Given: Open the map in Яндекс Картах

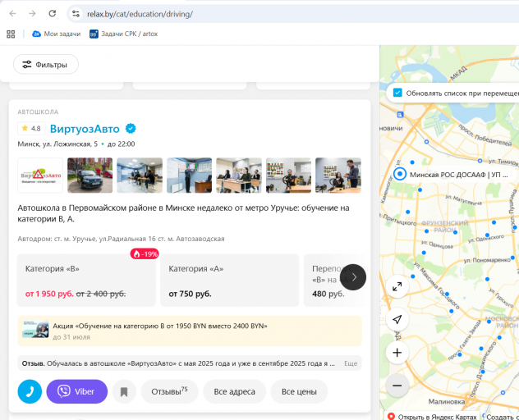Looking at the screenshot, I should pyautogui.click(x=434, y=417).
